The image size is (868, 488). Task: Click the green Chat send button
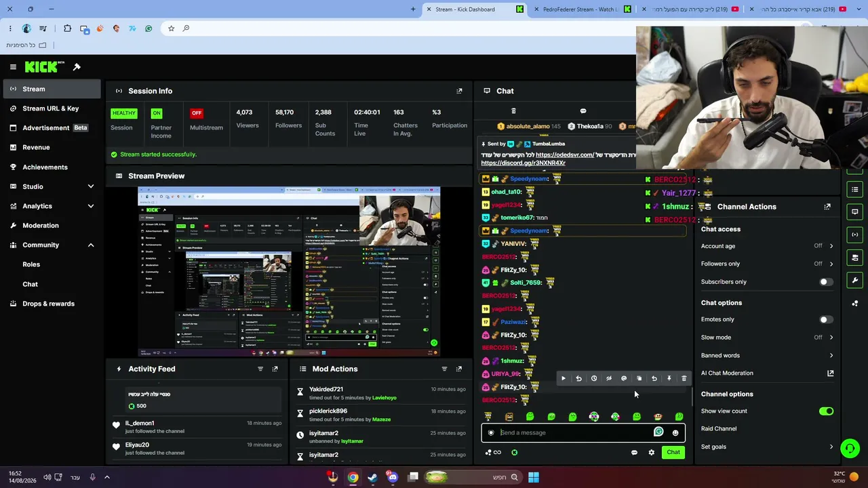click(x=673, y=452)
